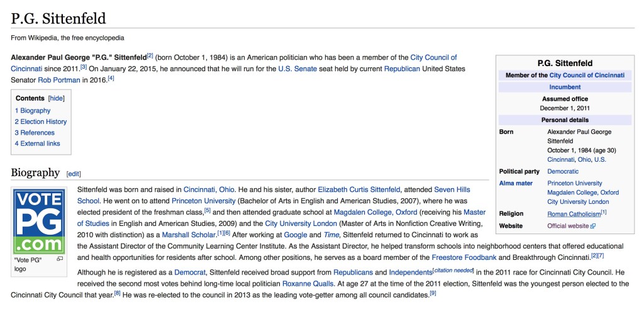Open the Roxanne Qualls link

coord(308,284)
